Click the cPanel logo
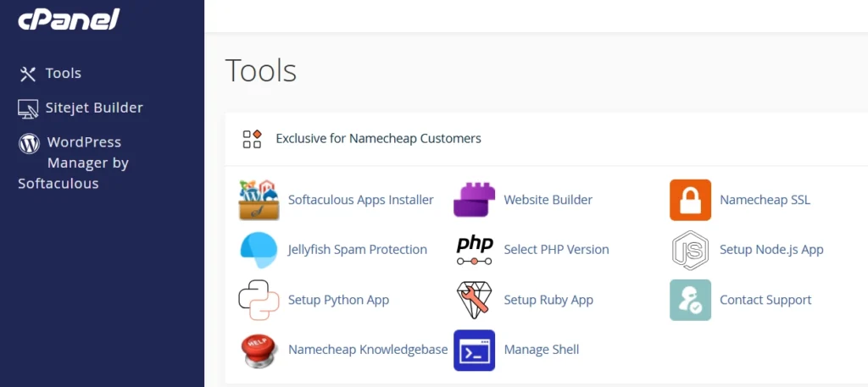868x387 pixels. coord(69,19)
